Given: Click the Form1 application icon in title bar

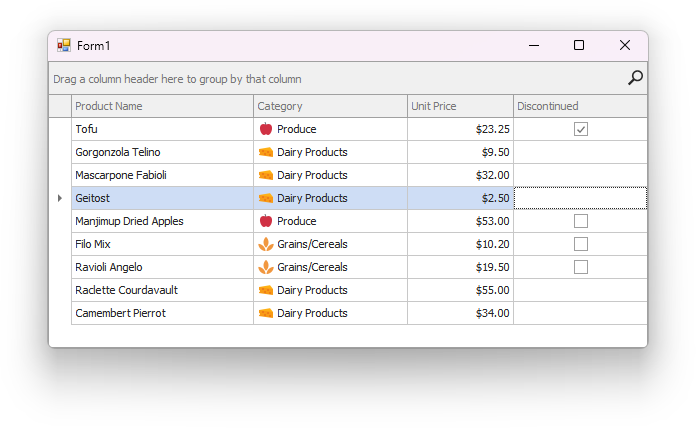Looking at the screenshot, I should (x=64, y=45).
